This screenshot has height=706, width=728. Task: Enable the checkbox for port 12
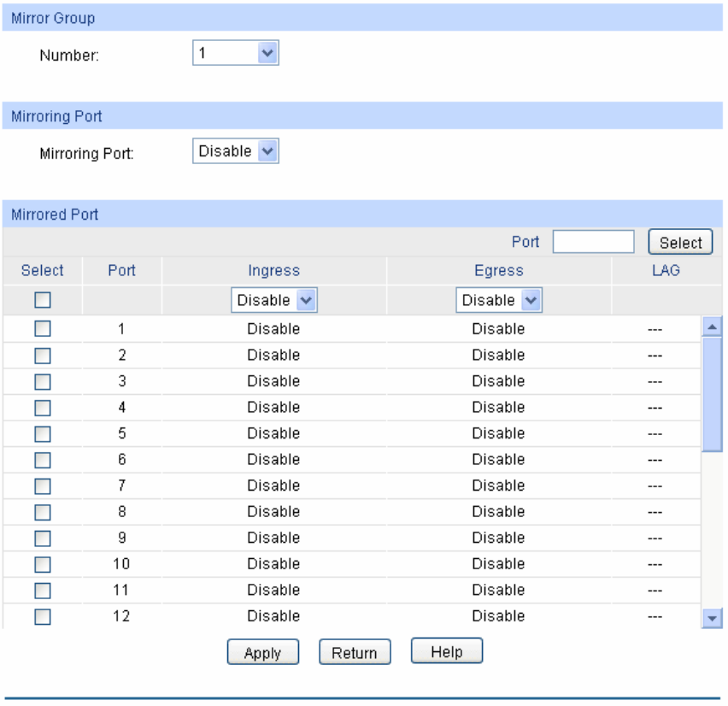coord(42,616)
